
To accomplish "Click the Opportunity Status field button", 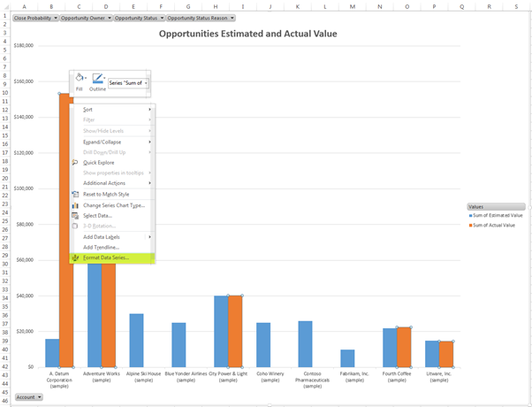I will [x=138, y=18].
